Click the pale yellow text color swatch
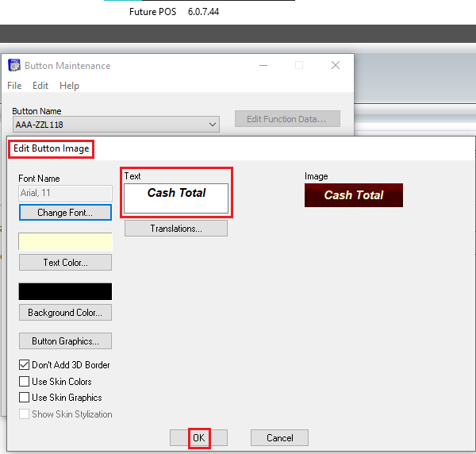Viewport: 476px width, 454px height. [65, 242]
